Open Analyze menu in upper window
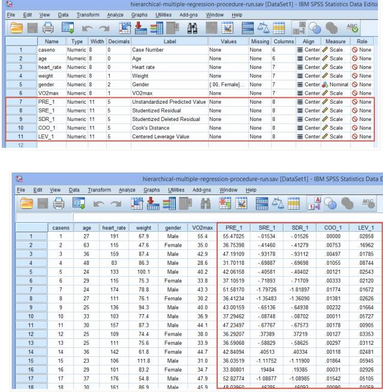Screen dimensions: 383x392 click(x=115, y=15)
